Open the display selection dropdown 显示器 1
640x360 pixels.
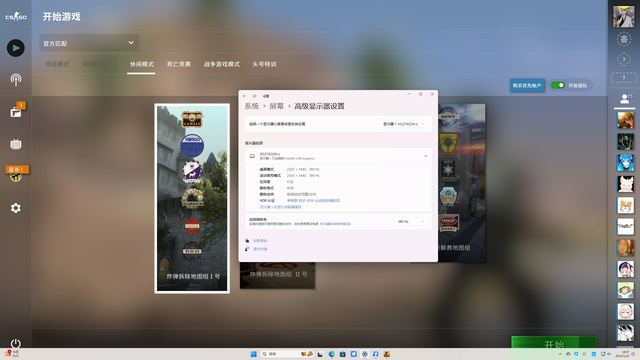point(404,124)
